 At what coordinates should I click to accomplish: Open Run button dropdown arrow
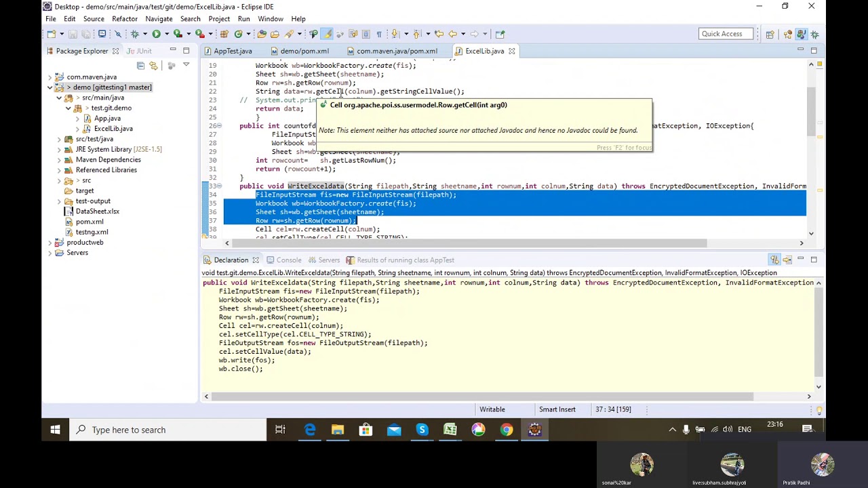click(167, 34)
